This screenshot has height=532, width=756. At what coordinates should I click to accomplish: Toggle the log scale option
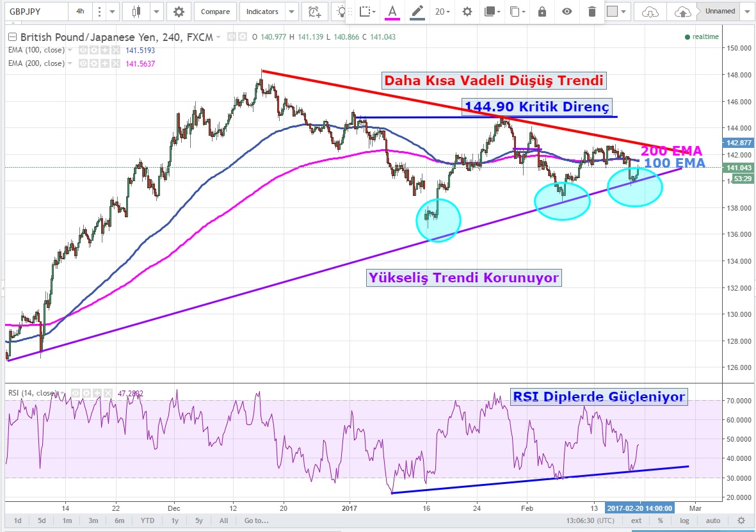(x=686, y=520)
